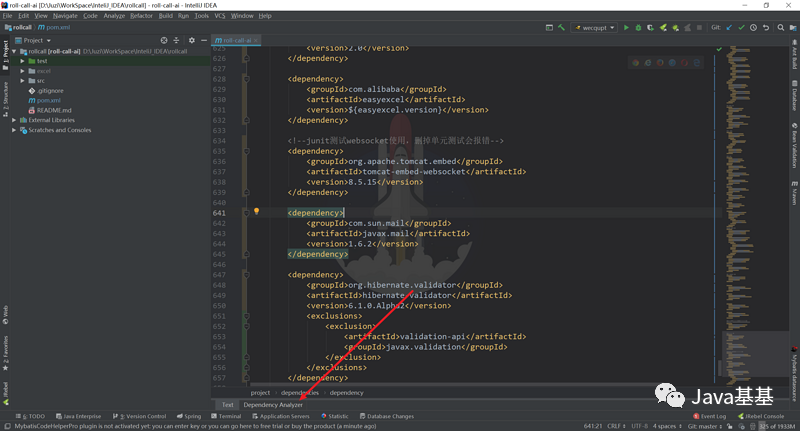The image size is (800, 431).
Task: Close the roll-call-ai editor tab
Action: click(x=254, y=40)
